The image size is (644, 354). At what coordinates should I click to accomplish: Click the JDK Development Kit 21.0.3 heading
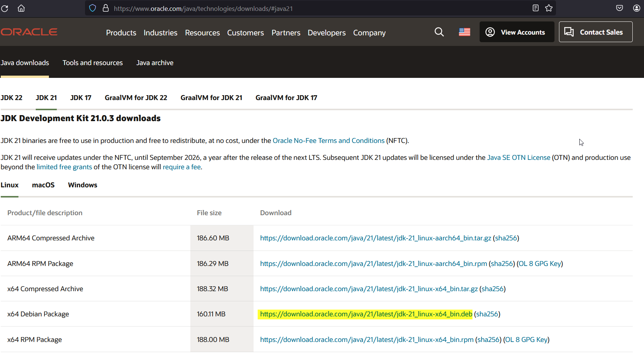click(80, 119)
